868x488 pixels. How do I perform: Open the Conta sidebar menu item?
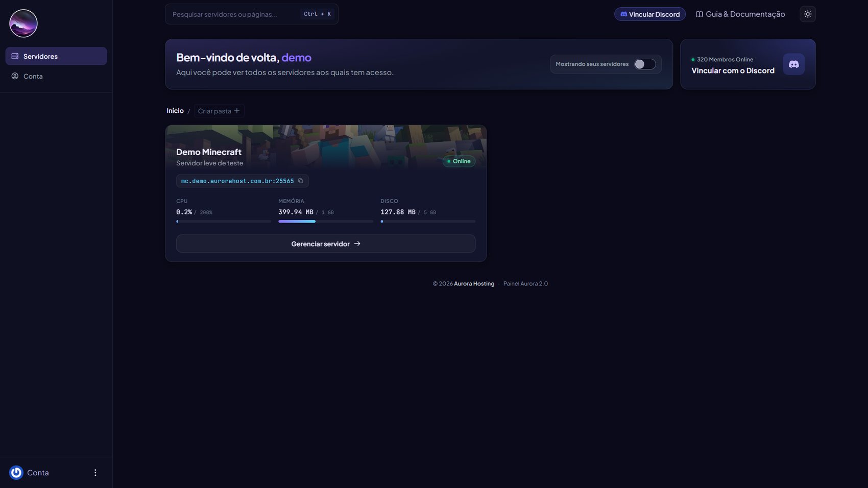click(56, 76)
